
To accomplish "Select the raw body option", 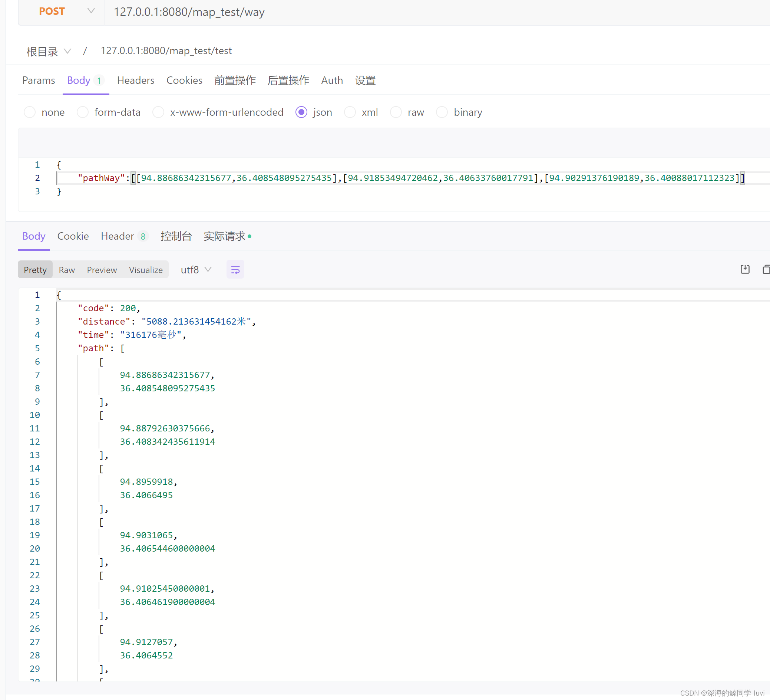I will pos(396,112).
